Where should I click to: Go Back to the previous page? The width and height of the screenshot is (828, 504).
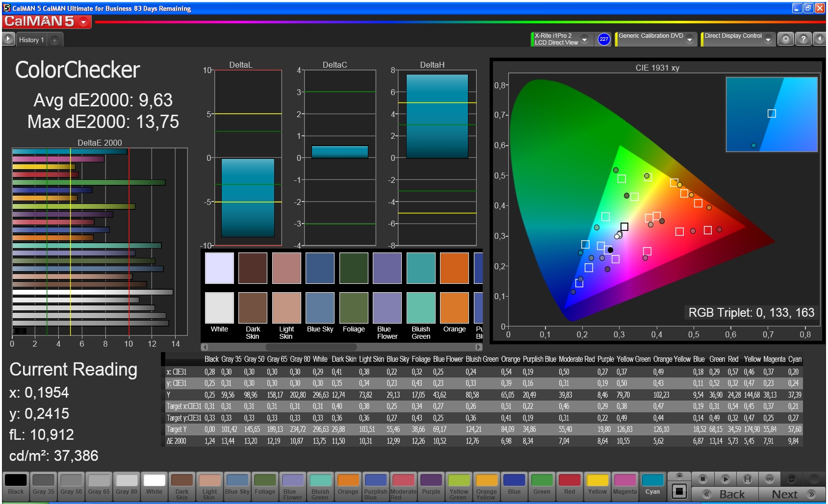point(725,494)
